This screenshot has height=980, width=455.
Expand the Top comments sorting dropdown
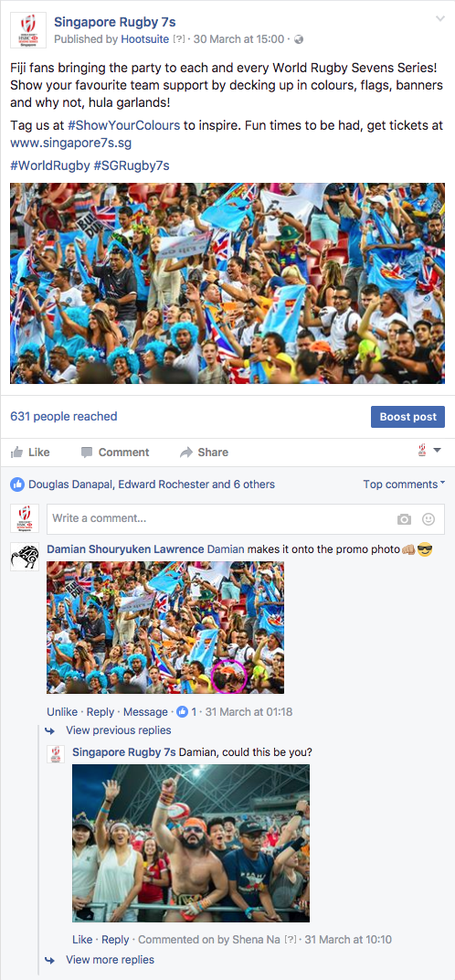[x=405, y=484]
